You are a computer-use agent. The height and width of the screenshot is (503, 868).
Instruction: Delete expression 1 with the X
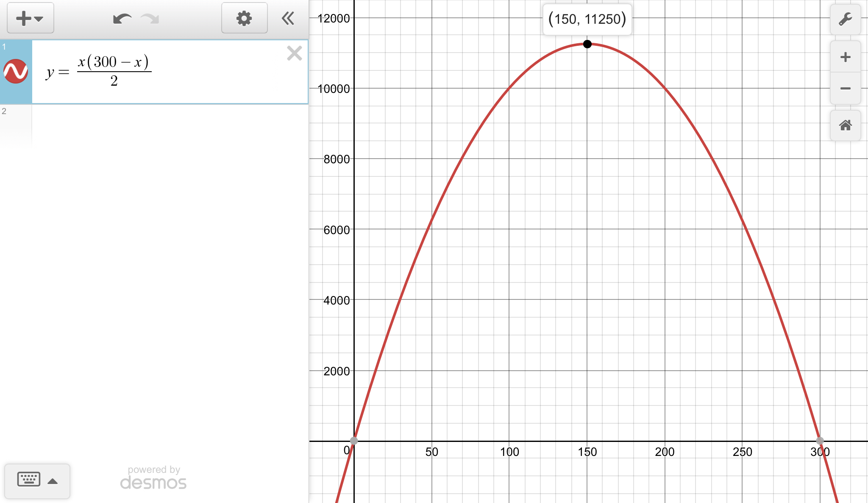coord(294,53)
